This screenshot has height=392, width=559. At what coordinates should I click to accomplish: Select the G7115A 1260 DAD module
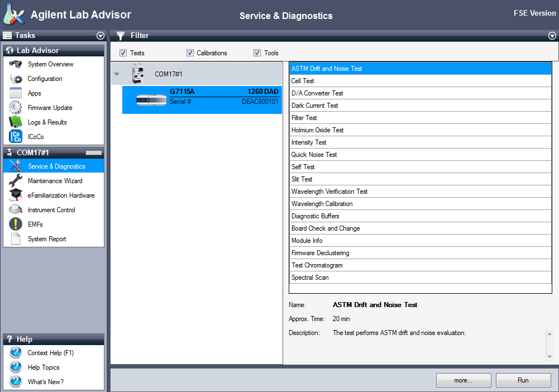201,99
